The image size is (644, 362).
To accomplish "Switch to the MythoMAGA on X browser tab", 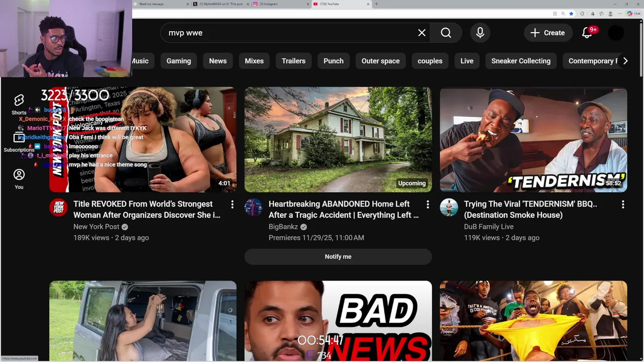I will point(221,4).
